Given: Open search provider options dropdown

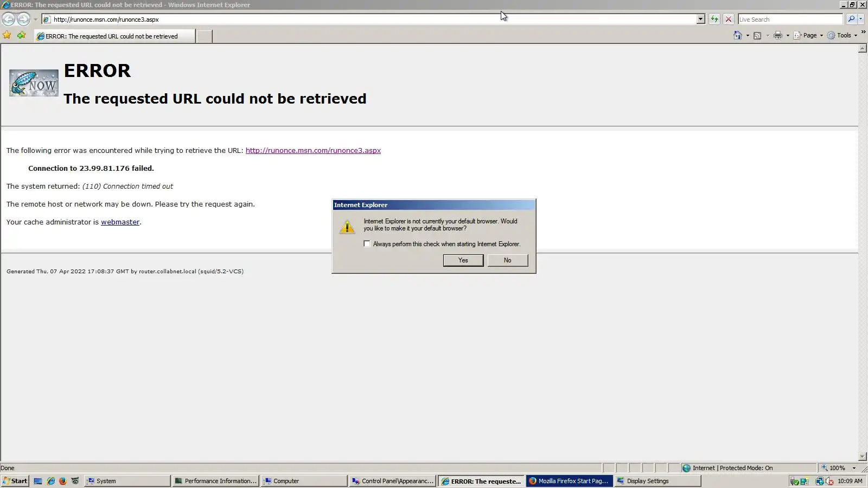Looking at the screenshot, I should pyautogui.click(x=860, y=20).
